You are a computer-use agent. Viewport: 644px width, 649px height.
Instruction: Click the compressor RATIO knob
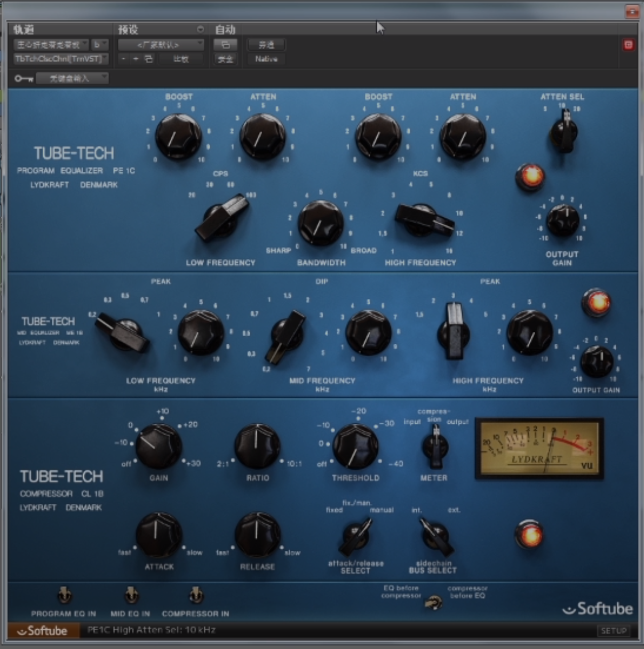(x=257, y=446)
